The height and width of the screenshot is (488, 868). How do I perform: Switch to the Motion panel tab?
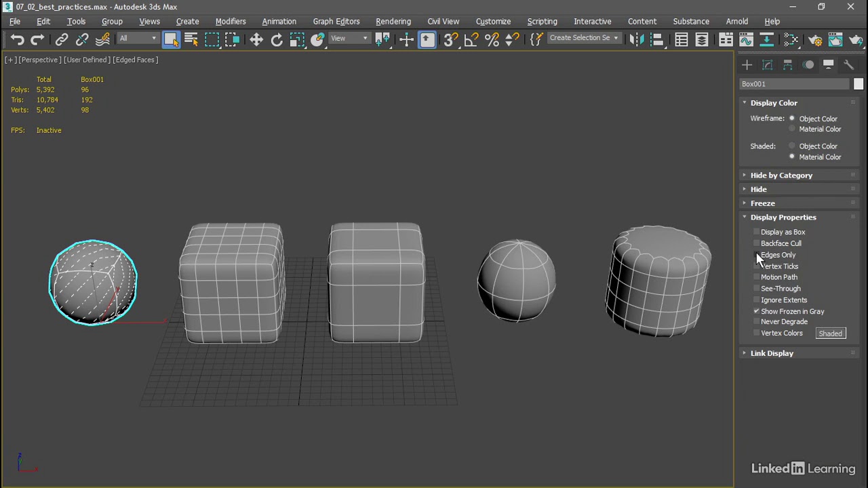pos(808,65)
